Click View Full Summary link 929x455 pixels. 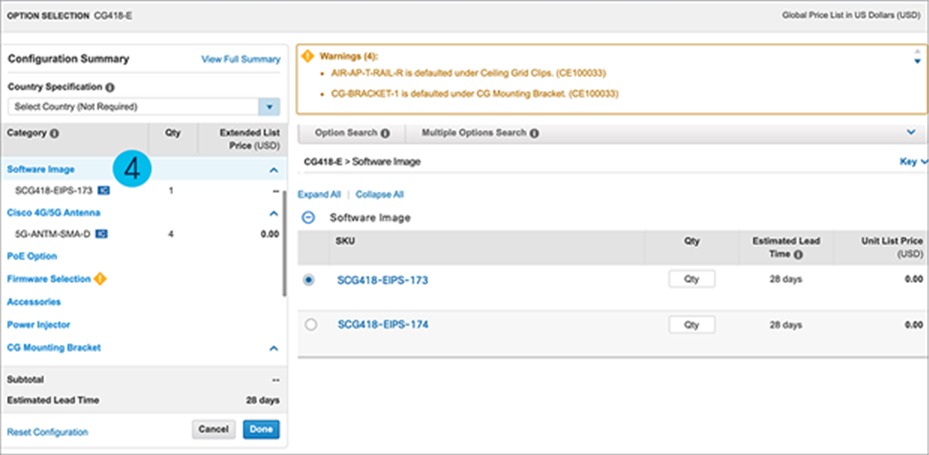pyautogui.click(x=241, y=59)
